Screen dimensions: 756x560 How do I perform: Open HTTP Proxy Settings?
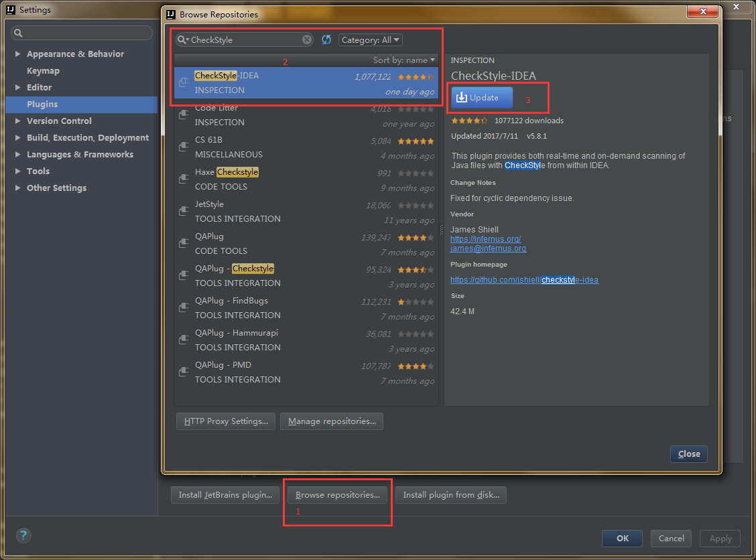[226, 421]
